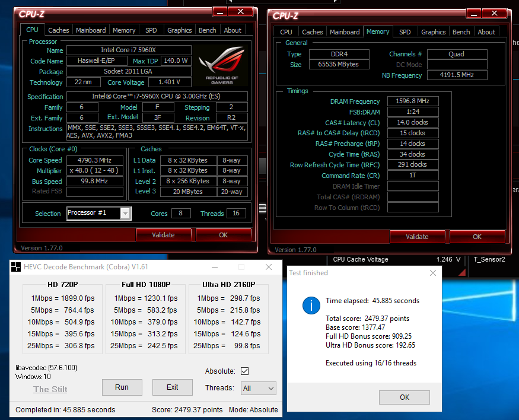Viewport: 519px width, 420px height.
Task: Open Bench tab in left CPU-Z window
Action: 207,30
